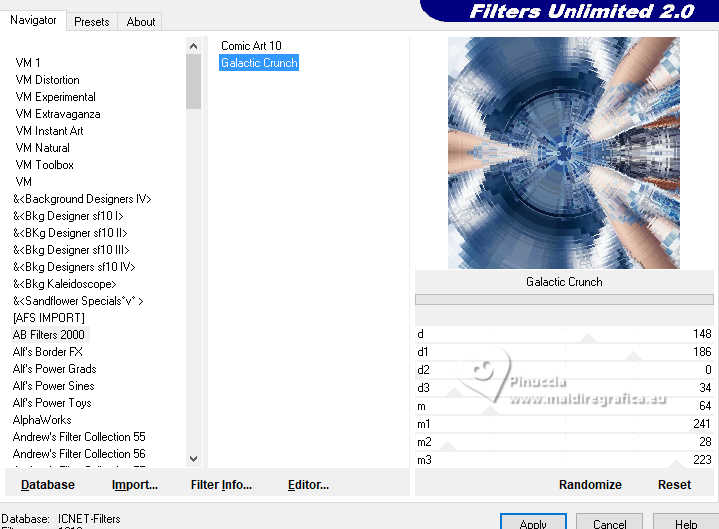Switch to the Presets tab
This screenshot has height=529, width=719.
click(92, 22)
